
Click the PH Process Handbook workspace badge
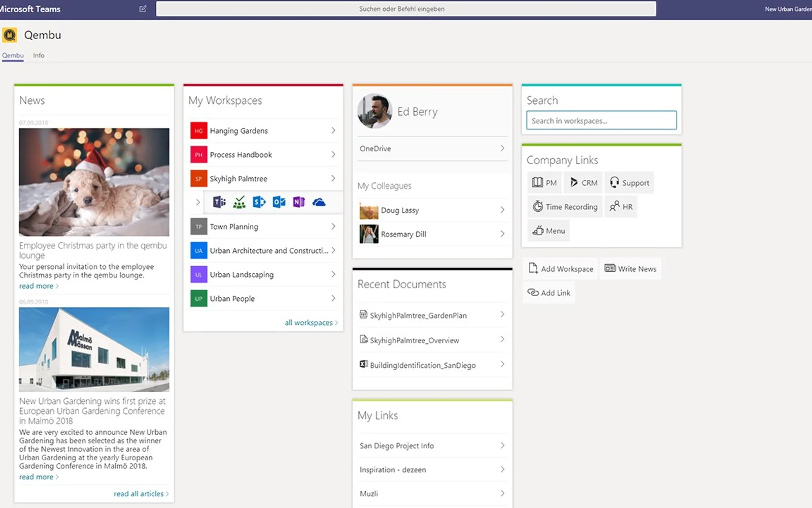(198, 154)
